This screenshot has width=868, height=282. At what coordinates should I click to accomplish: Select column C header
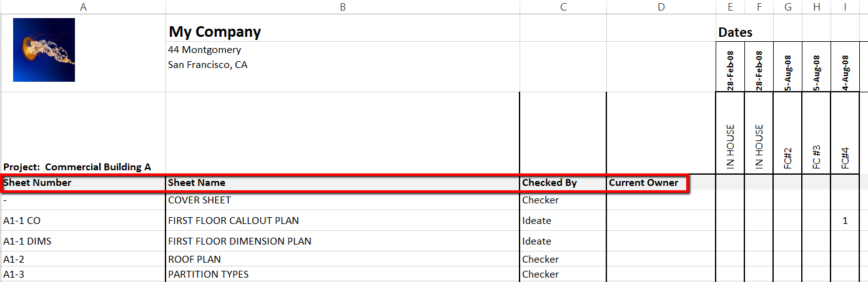point(563,7)
